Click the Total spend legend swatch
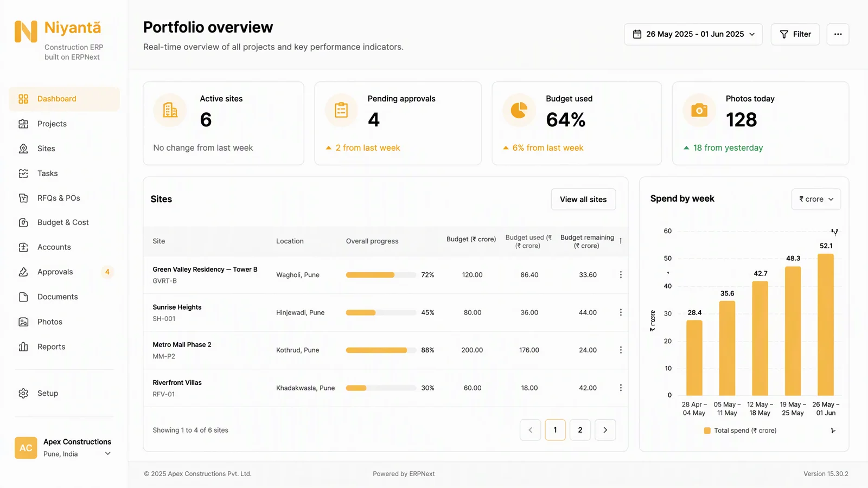868x488 pixels. (707, 431)
